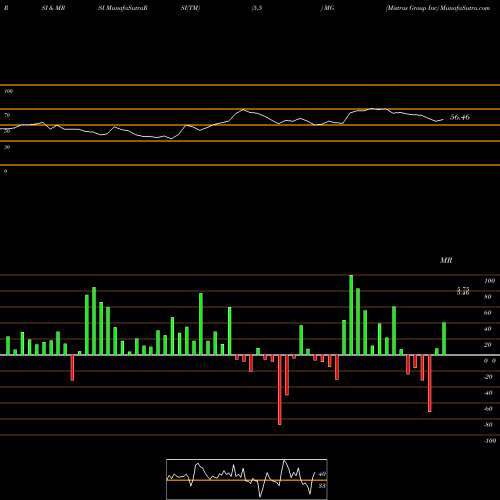Open the mini RSI overview chart thumbnail
The width and height of the screenshot is (500, 500).
tap(247, 479)
